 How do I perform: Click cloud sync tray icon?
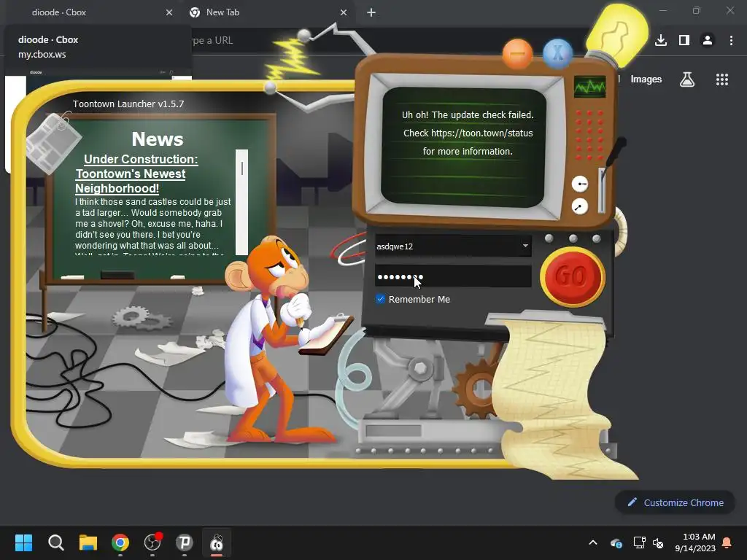[616, 542]
